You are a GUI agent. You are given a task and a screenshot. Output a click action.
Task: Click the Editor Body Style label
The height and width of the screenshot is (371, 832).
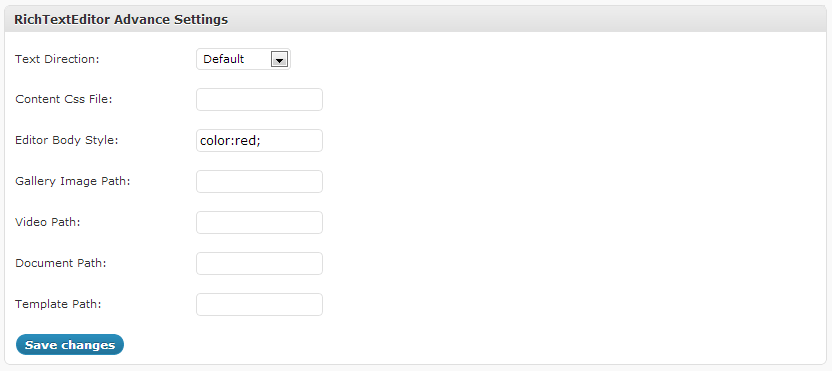click(x=67, y=141)
